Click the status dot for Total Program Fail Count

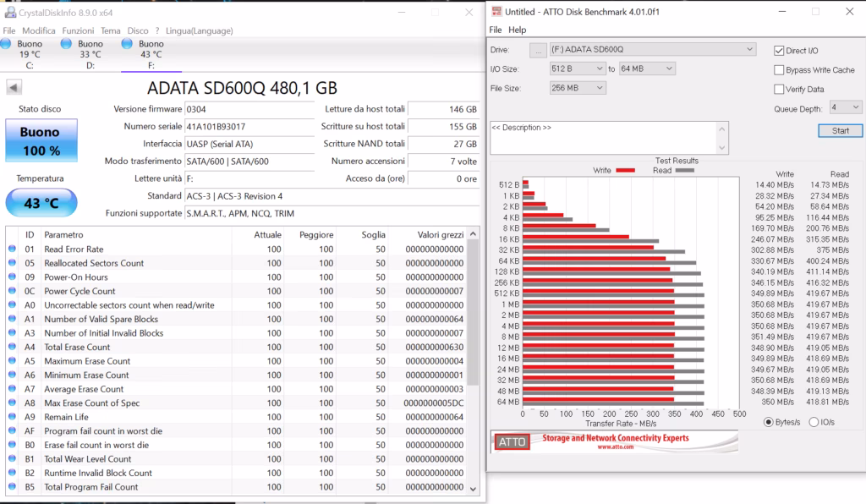coord(12,487)
